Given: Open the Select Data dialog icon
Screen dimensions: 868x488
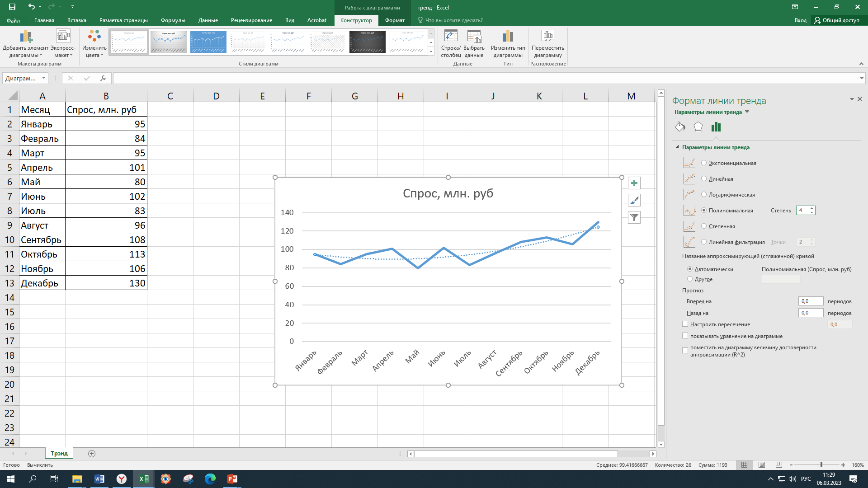Looking at the screenshot, I should click(x=474, y=37).
